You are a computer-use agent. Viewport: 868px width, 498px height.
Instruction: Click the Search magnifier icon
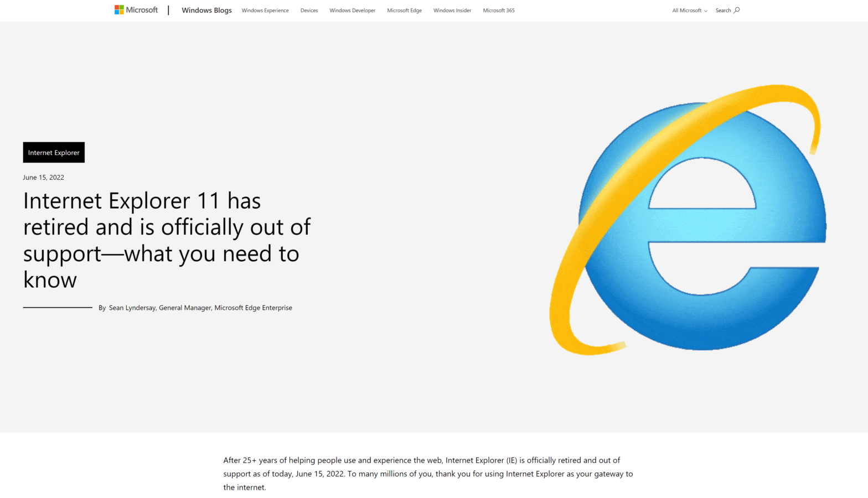[x=737, y=10]
